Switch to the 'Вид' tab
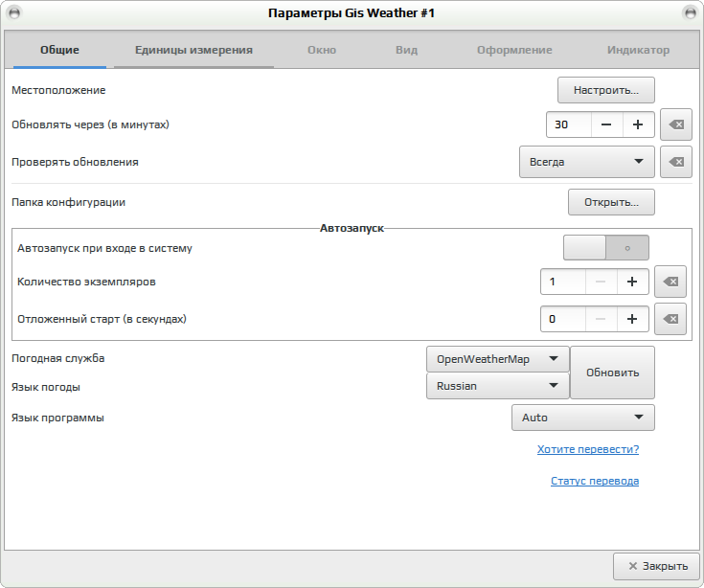Image resolution: width=704 pixels, height=588 pixels. click(406, 50)
